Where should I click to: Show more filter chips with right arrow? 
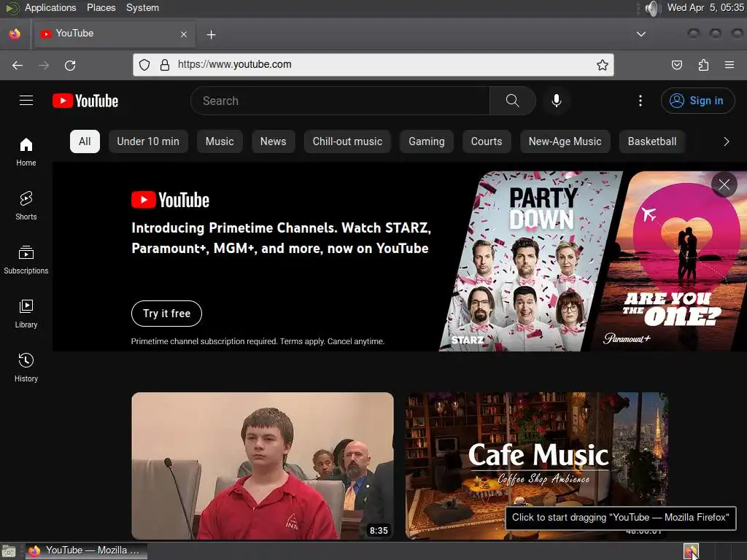(x=726, y=141)
